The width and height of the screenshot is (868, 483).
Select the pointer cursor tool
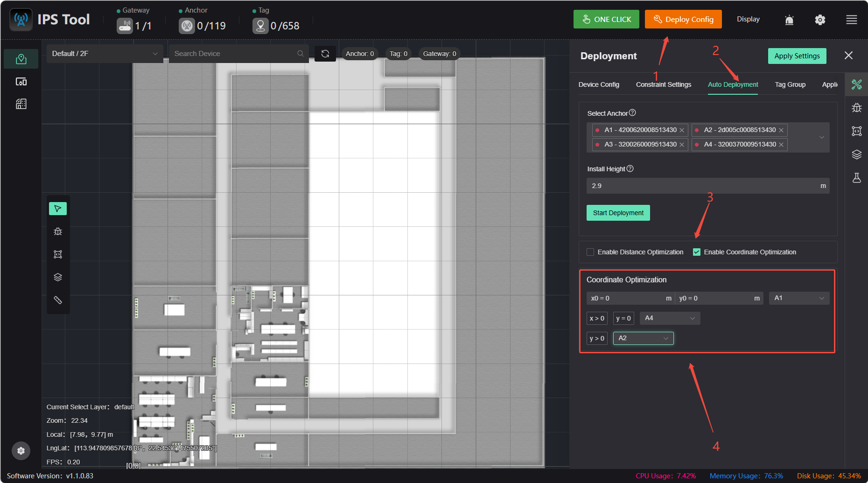click(58, 209)
